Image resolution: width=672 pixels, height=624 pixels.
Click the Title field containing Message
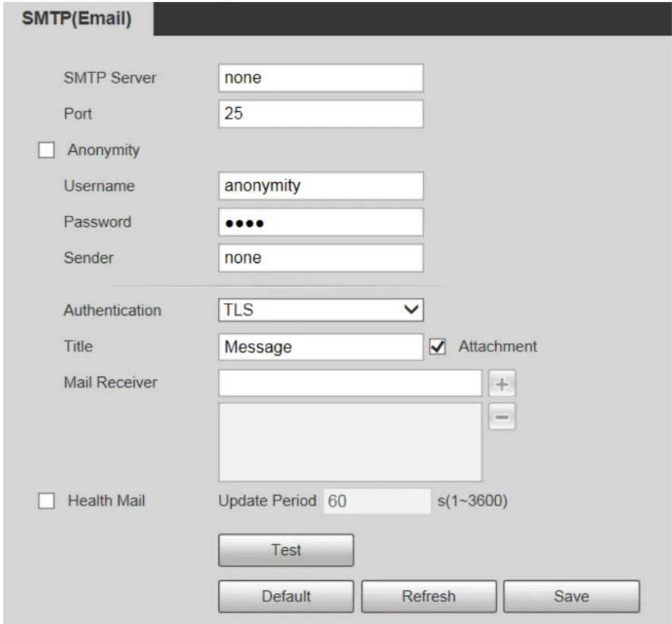[320, 347]
